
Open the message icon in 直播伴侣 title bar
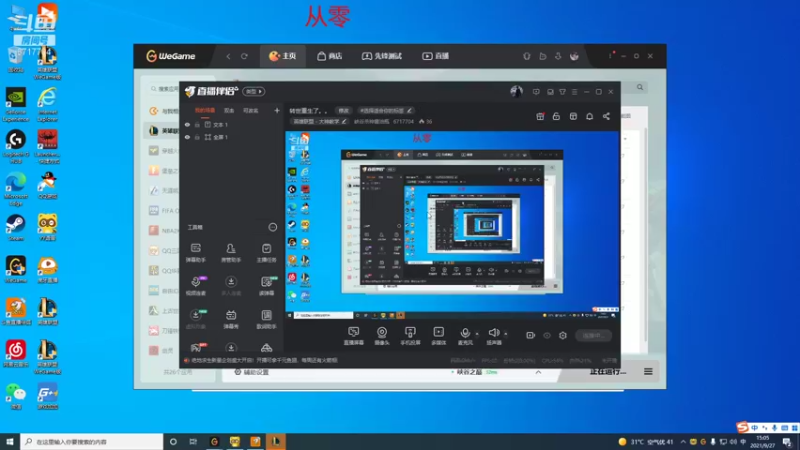[536, 92]
